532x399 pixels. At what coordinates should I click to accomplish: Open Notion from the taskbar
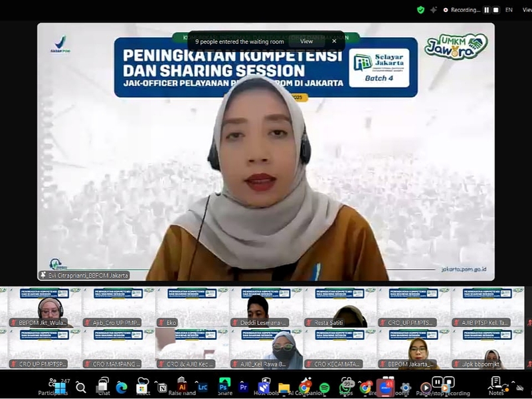pyautogui.click(x=163, y=388)
